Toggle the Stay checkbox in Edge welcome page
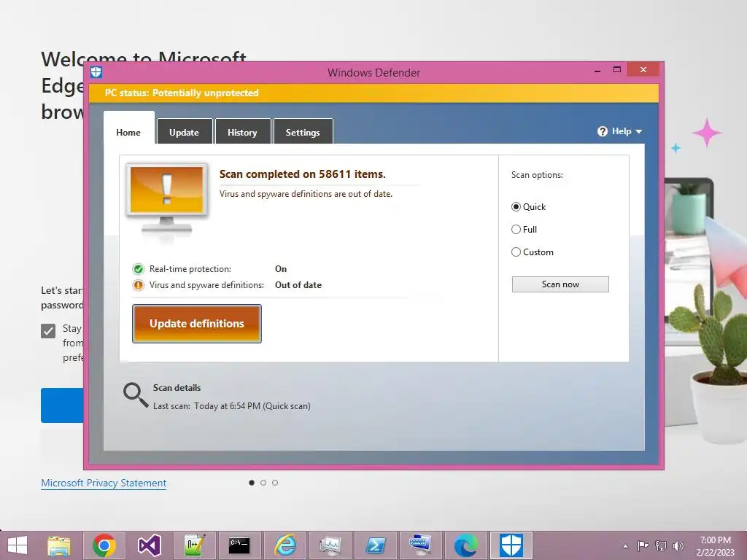The width and height of the screenshot is (747, 560). point(48,331)
